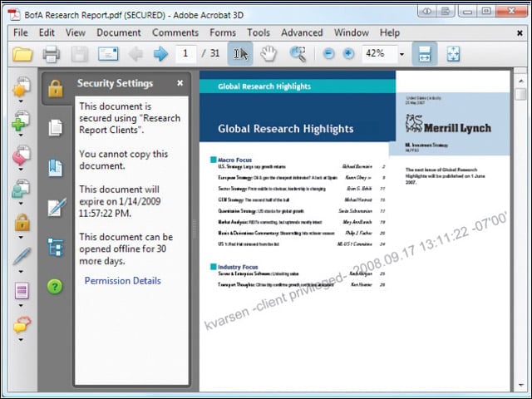The image size is (532, 399).
Task: Open the Export task icon
Action: [x=22, y=155]
